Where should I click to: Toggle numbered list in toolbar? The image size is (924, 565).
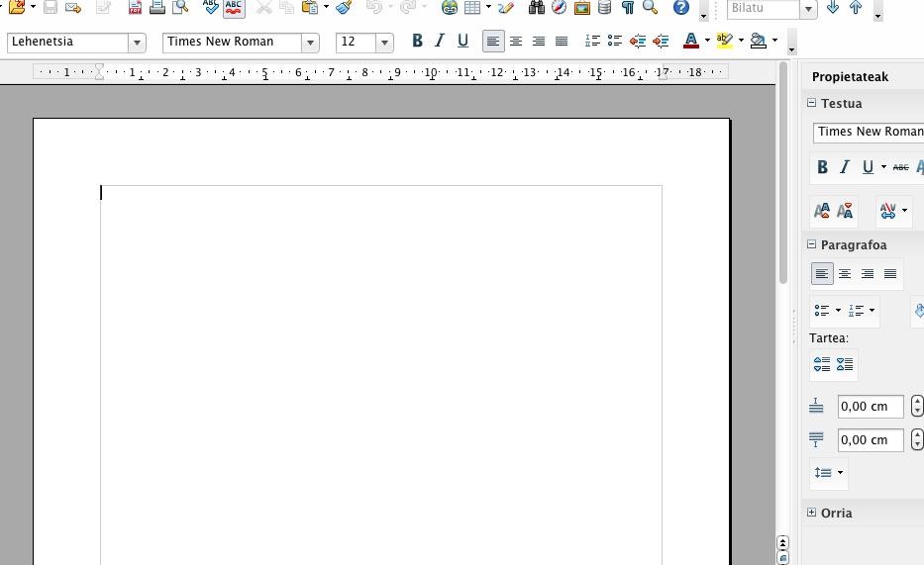tap(592, 41)
